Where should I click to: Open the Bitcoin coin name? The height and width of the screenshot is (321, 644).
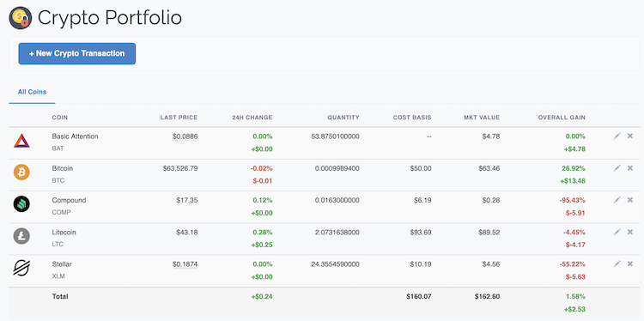(x=63, y=168)
